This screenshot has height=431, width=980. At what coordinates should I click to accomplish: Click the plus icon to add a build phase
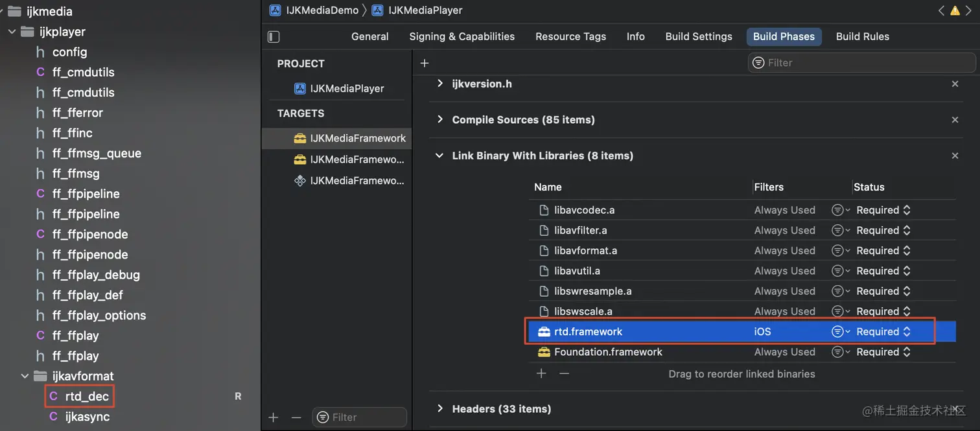(425, 63)
